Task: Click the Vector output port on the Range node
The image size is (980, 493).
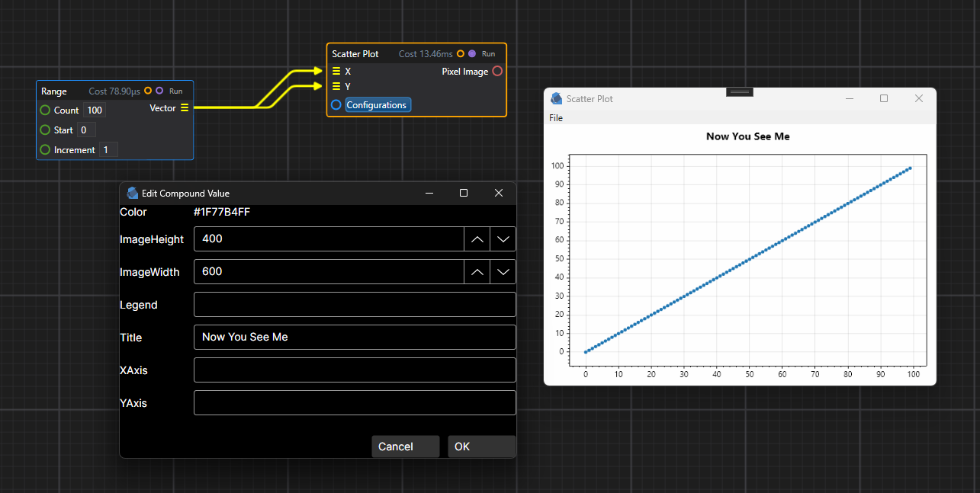Action: (185, 108)
